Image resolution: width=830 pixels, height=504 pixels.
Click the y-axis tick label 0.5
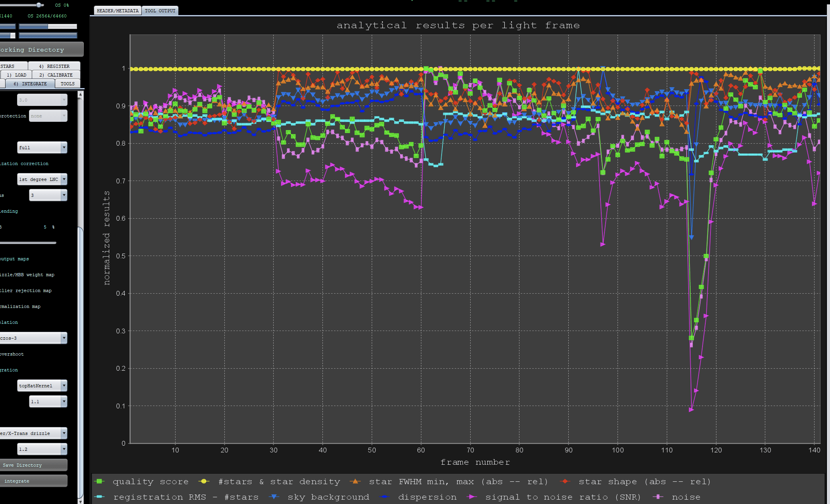pos(120,256)
